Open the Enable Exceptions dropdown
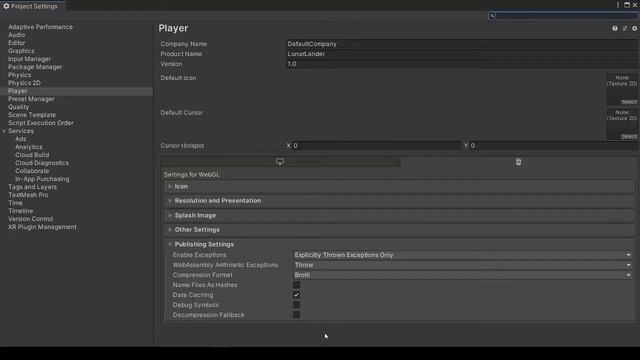640x360 pixels. pyautogui.click(x=463, y=255)
